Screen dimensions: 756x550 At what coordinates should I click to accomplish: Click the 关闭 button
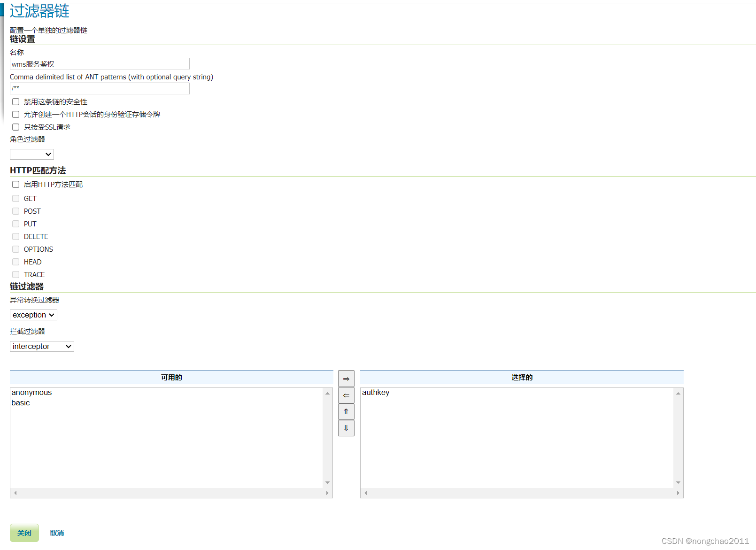pos(24,533)
